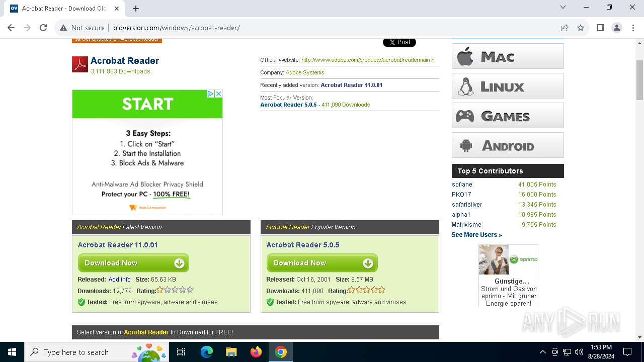Open Matrixisme contributor profile
The height and width of the screenshot is (362, 644).
[466, 225]
